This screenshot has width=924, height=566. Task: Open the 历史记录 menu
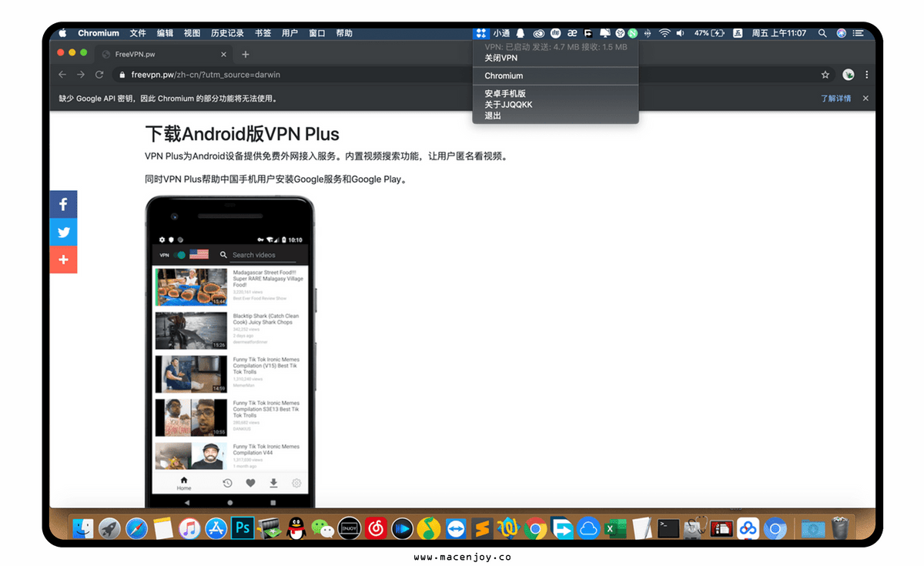pyautogui.click(x=227, y=33)
